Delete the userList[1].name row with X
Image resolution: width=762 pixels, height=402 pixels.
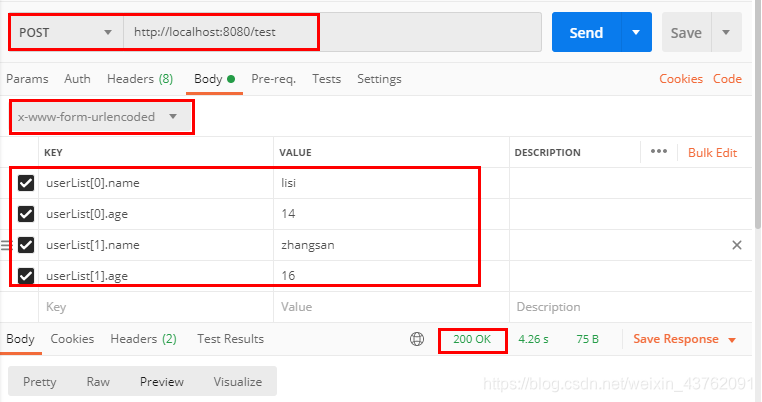(x=737, y=245)
